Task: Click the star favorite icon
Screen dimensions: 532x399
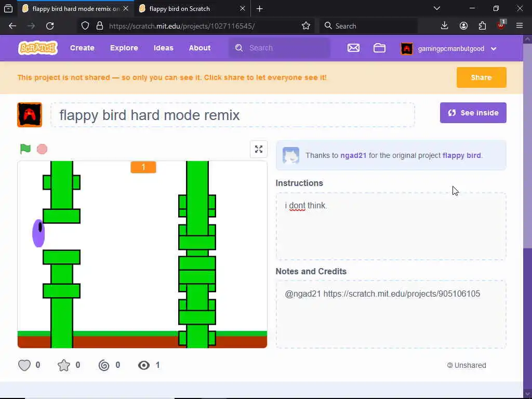Action: (64, 365)
